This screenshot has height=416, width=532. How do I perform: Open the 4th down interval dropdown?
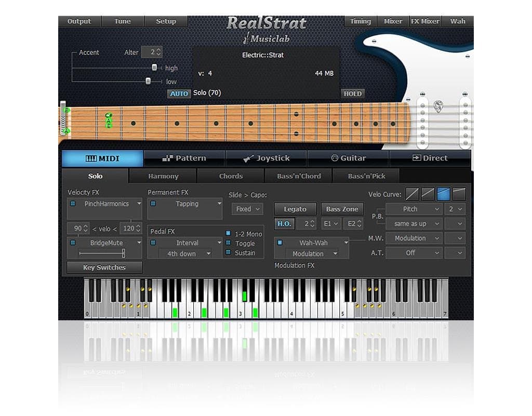pyautogui.click(x=184, y=254)
